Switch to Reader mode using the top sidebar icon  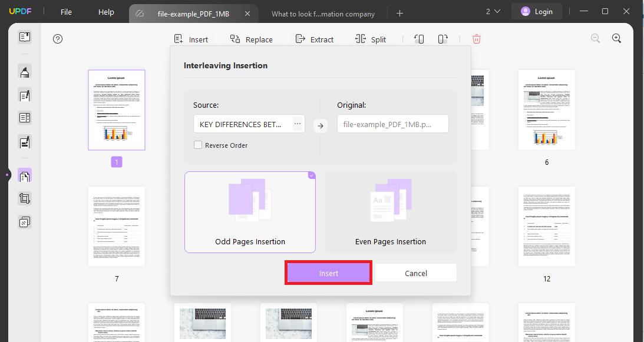click(24, 36)
